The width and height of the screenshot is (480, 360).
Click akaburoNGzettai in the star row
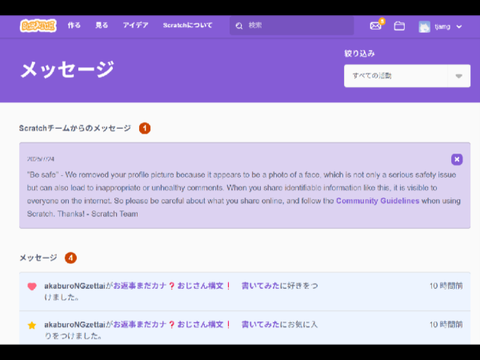click(75, 325)
